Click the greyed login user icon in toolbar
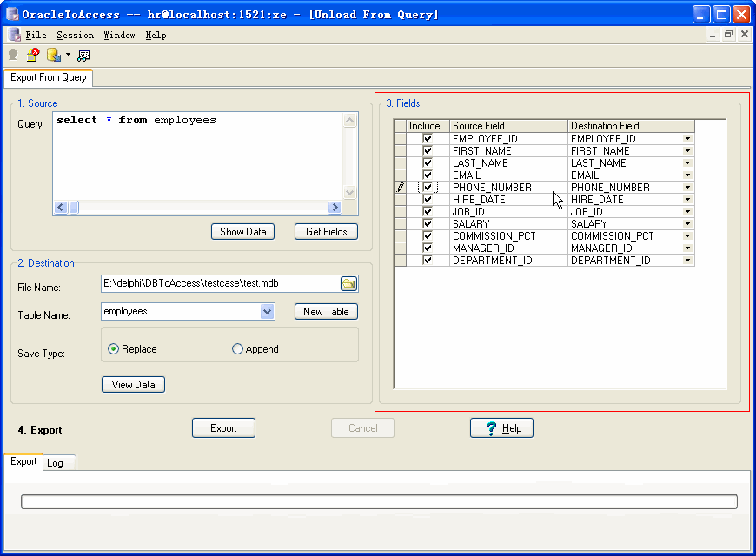 13,55
